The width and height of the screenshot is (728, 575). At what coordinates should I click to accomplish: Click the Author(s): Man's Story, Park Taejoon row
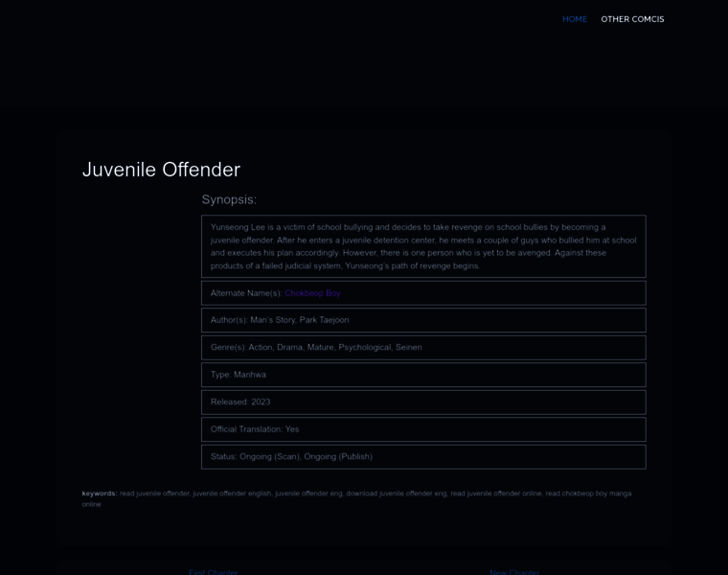423,320
